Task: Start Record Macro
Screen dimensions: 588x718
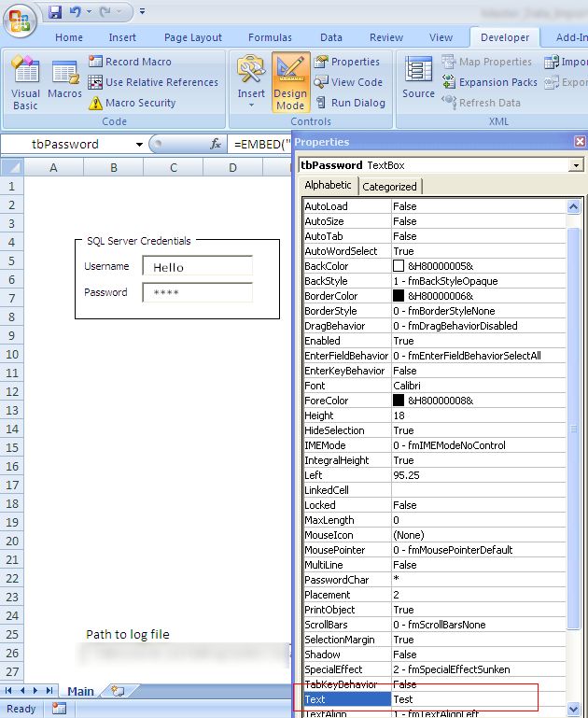Action: point(130,62)
